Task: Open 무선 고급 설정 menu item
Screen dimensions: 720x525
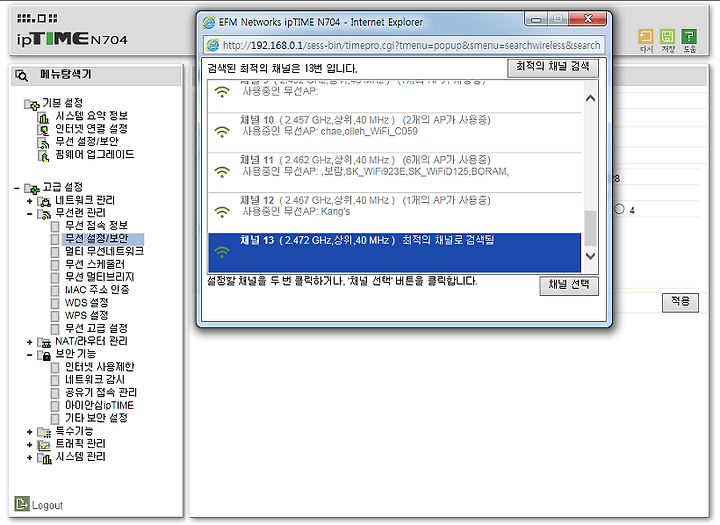Action: (96, 328)
